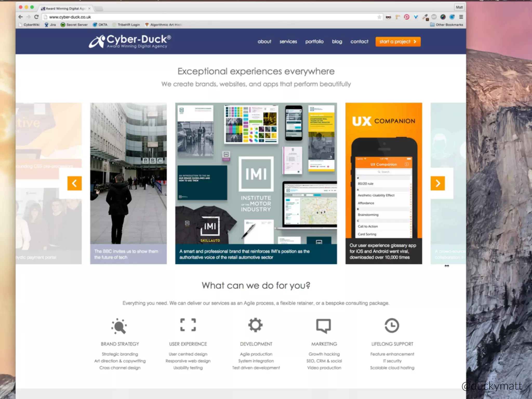Click the browser reload icon
The image size is (532, 399).
tap(36, 17)
